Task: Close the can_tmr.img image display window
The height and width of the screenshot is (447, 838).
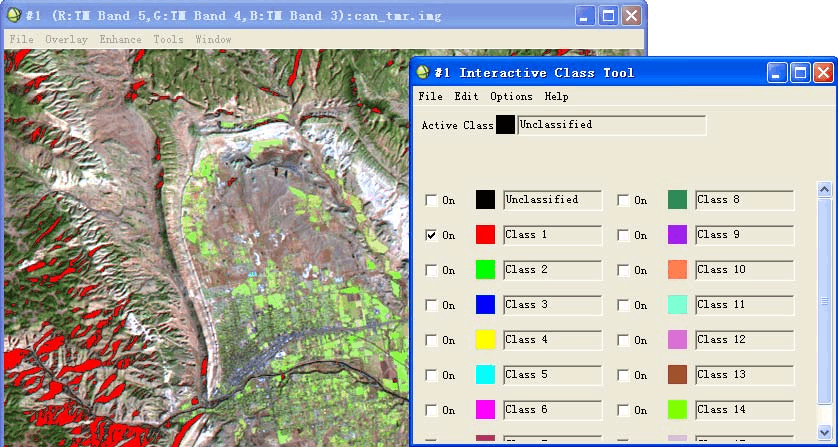Action: [631, 16]
